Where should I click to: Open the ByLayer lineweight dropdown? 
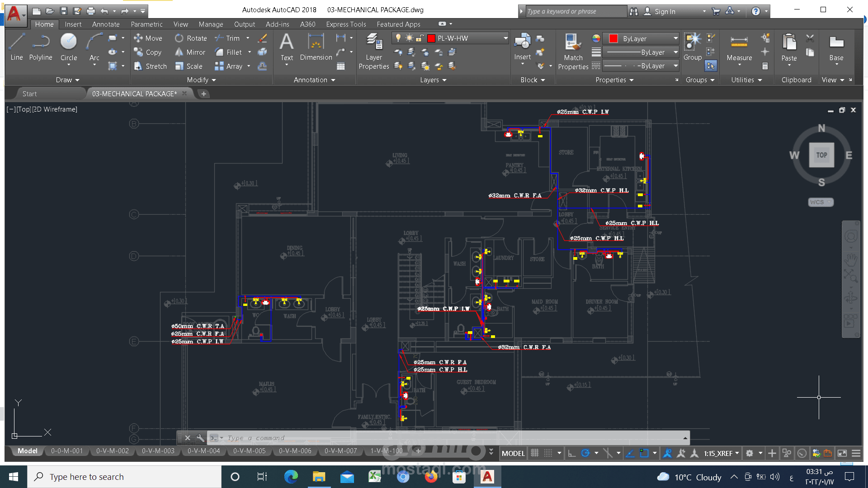click(x=675, y=52)
